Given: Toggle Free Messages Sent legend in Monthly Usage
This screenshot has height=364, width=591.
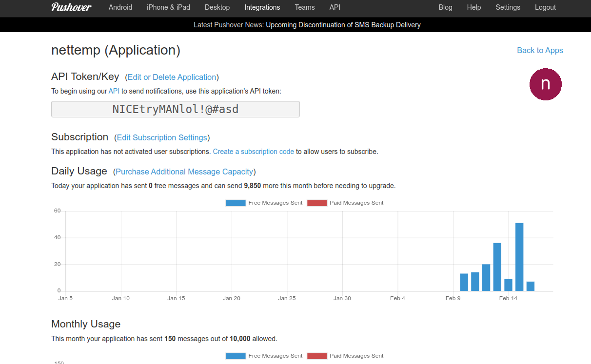Looking at the screenshot, I should tap(264, 356).
